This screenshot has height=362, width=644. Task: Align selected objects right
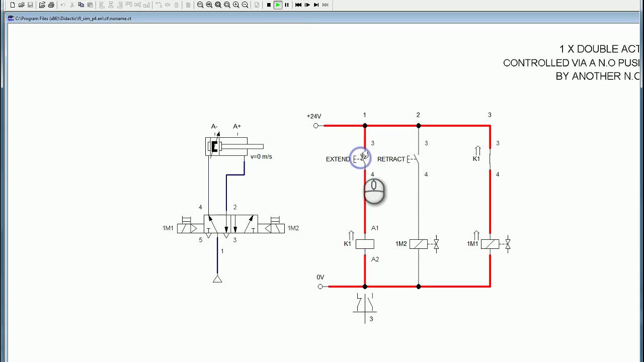click(120, 5)
